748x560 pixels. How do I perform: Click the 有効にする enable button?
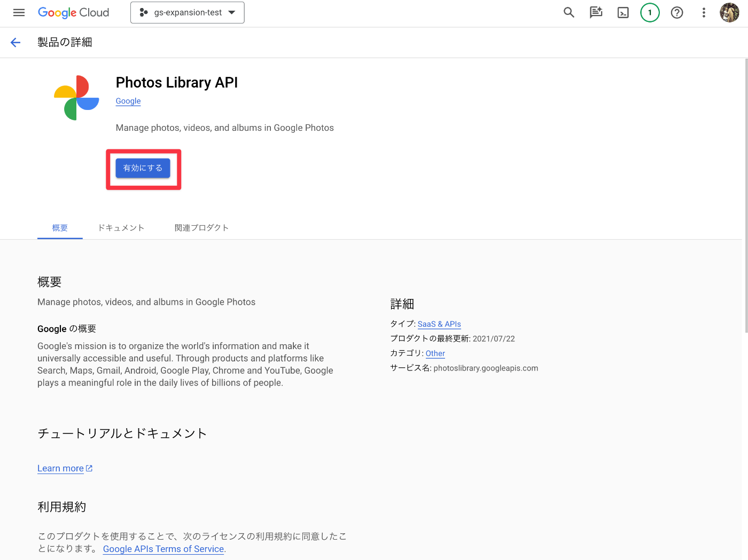(143, 168)
